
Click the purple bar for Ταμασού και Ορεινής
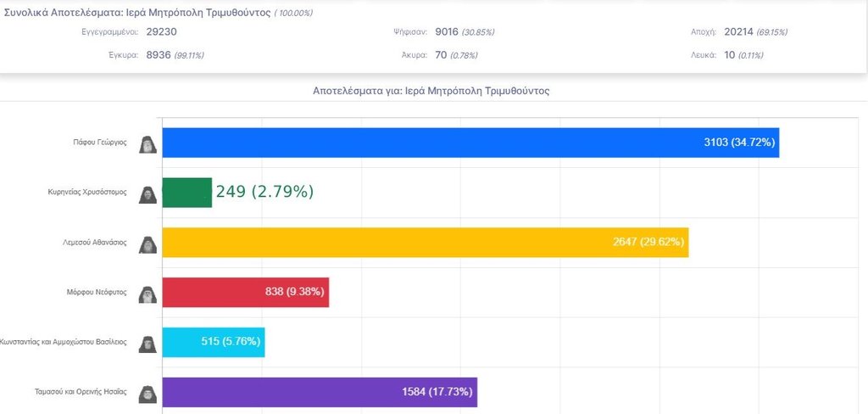[320, 392]
